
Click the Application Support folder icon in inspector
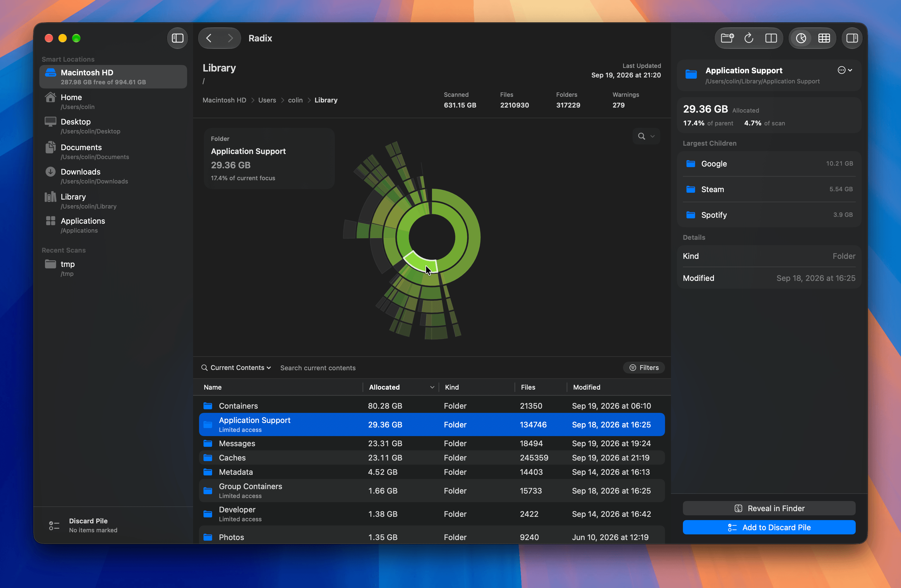(x=691, y=74)
